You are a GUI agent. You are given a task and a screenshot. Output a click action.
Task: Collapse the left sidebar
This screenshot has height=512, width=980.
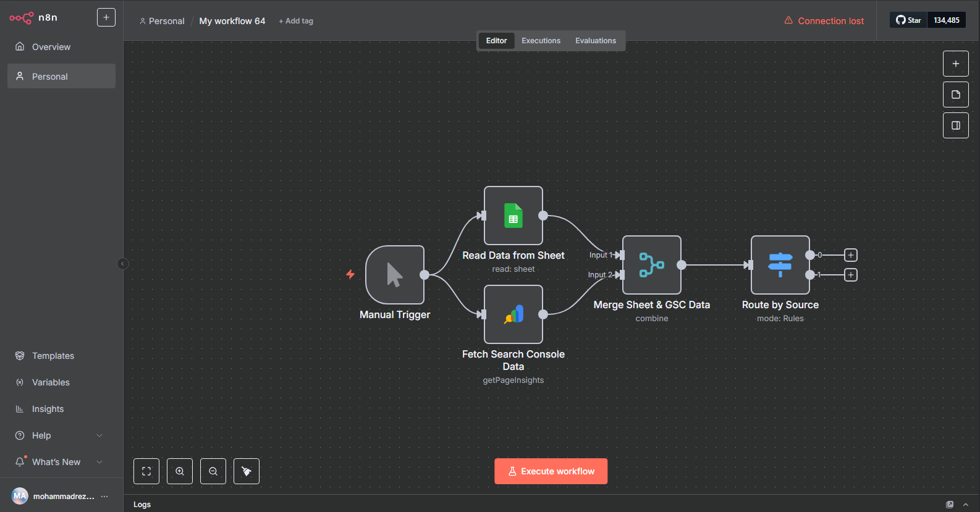(122, 264)
